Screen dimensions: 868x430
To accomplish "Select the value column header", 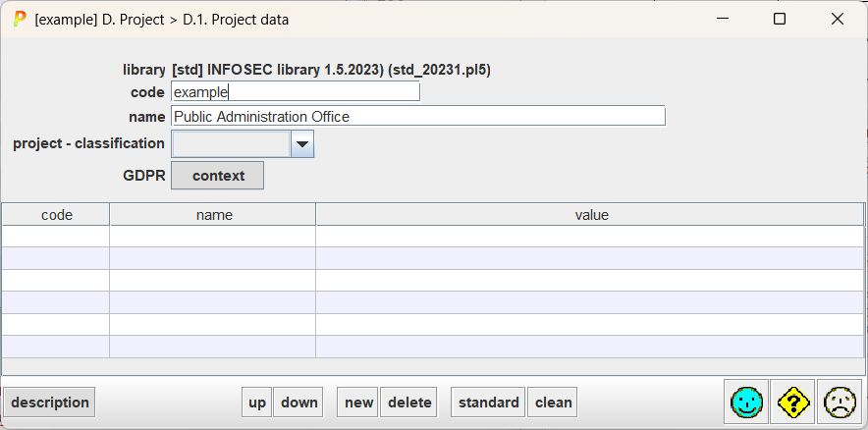I will (x=591, y=214).
